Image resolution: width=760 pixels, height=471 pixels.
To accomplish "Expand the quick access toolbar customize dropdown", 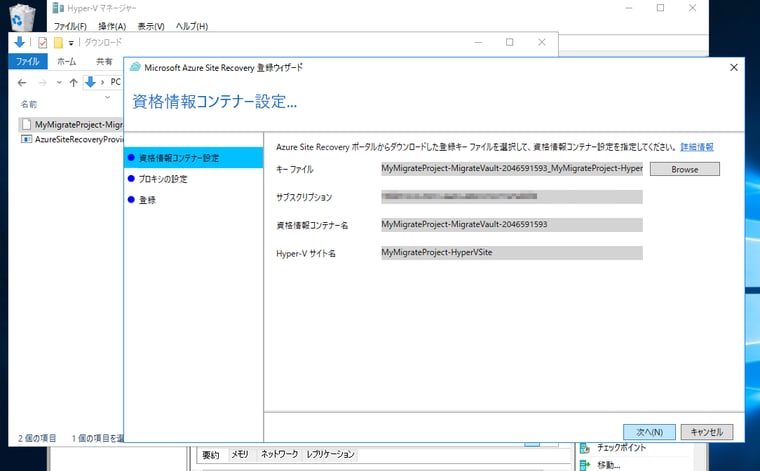I will tap(71, 43).
